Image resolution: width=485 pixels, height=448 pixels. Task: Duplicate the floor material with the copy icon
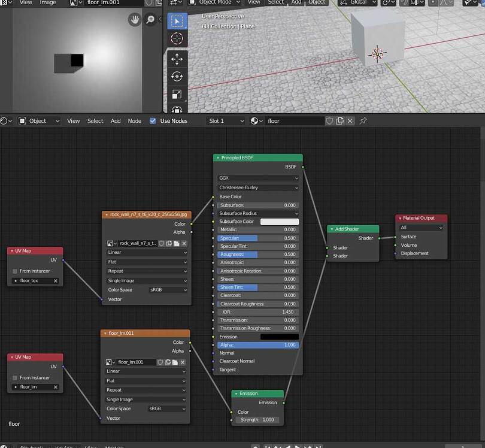[339, 120]
